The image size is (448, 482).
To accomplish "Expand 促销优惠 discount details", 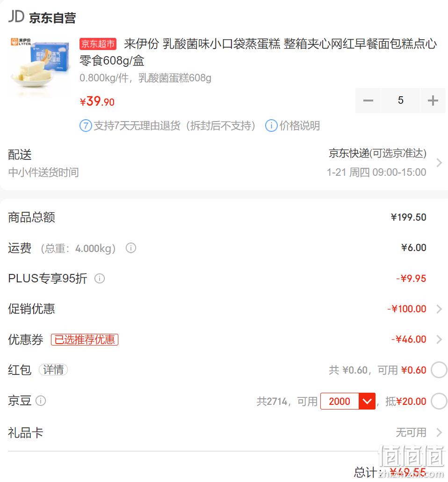I will (x=439, y=309).
